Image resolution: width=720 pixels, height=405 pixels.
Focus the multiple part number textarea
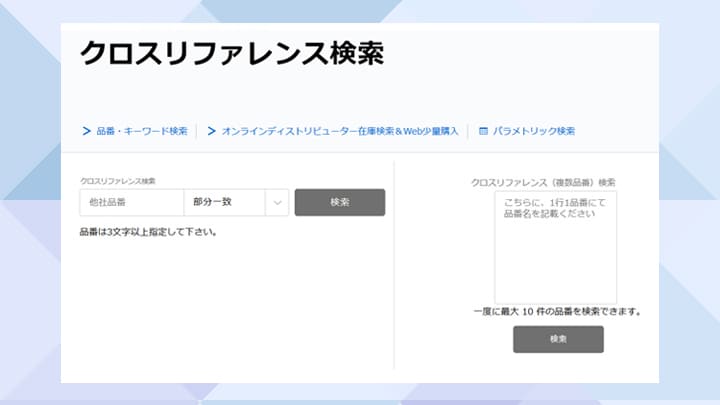pos(556,248)
